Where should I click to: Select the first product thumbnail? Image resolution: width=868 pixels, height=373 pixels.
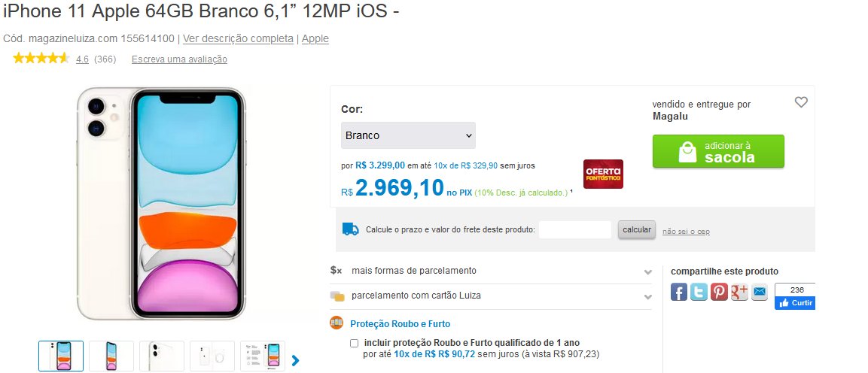click(61, 356)
